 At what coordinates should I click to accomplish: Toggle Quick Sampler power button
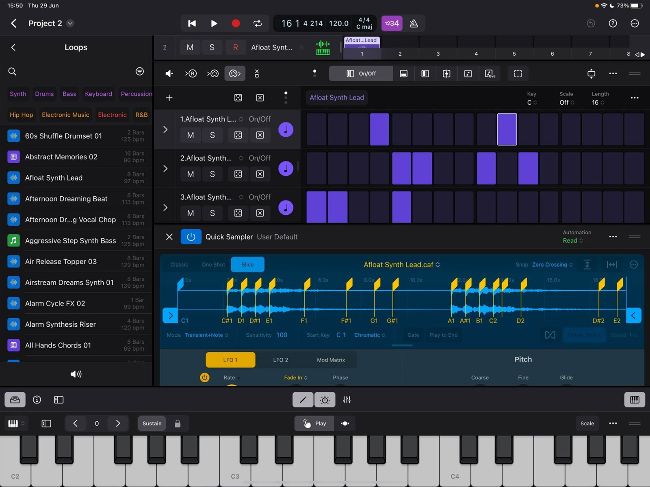point(190,237)
